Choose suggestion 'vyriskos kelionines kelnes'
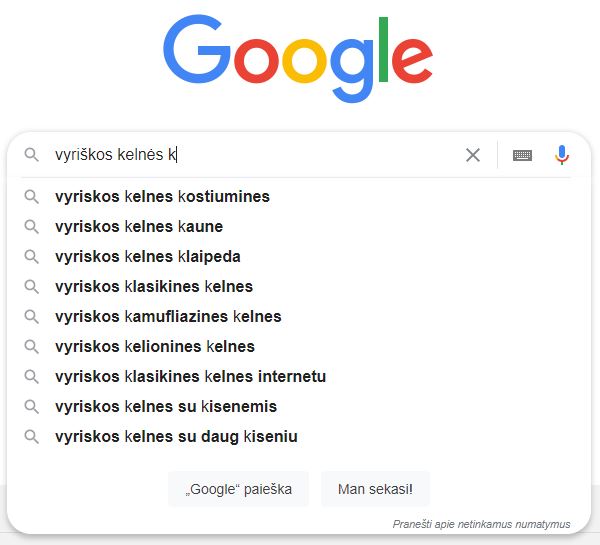600x545 pixels. [155, 347]
